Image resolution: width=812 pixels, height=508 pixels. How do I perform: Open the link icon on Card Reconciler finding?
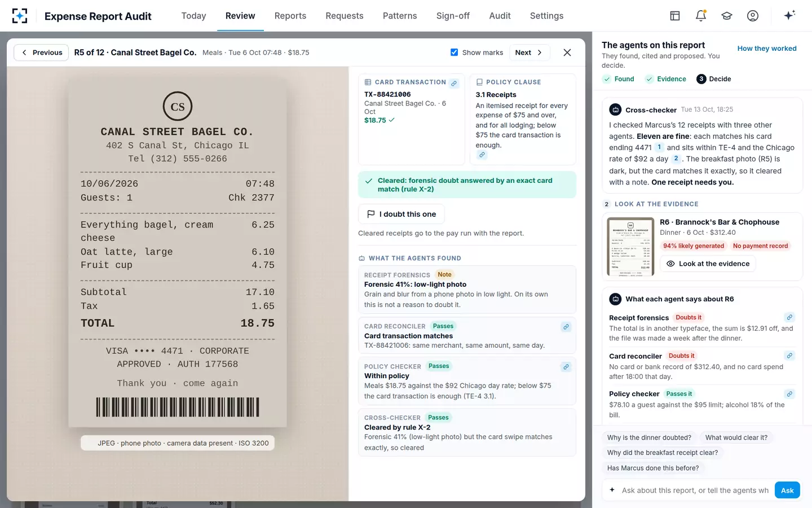tap(566, 327)
